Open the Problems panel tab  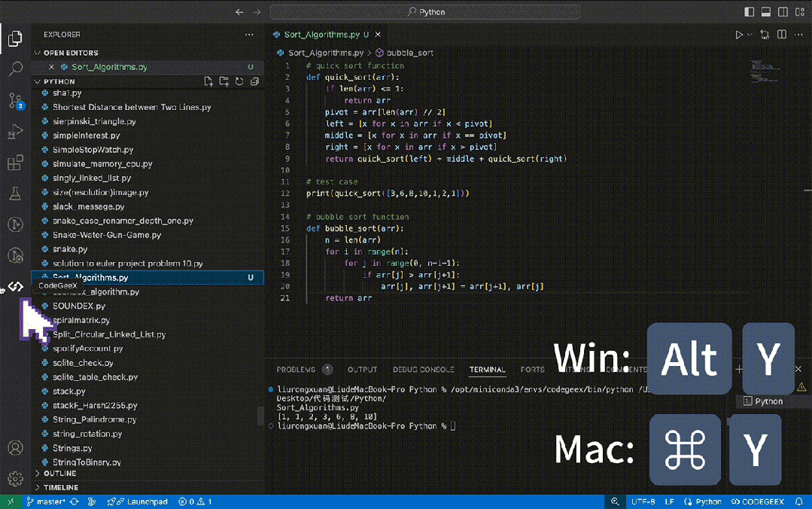(296, 370)
